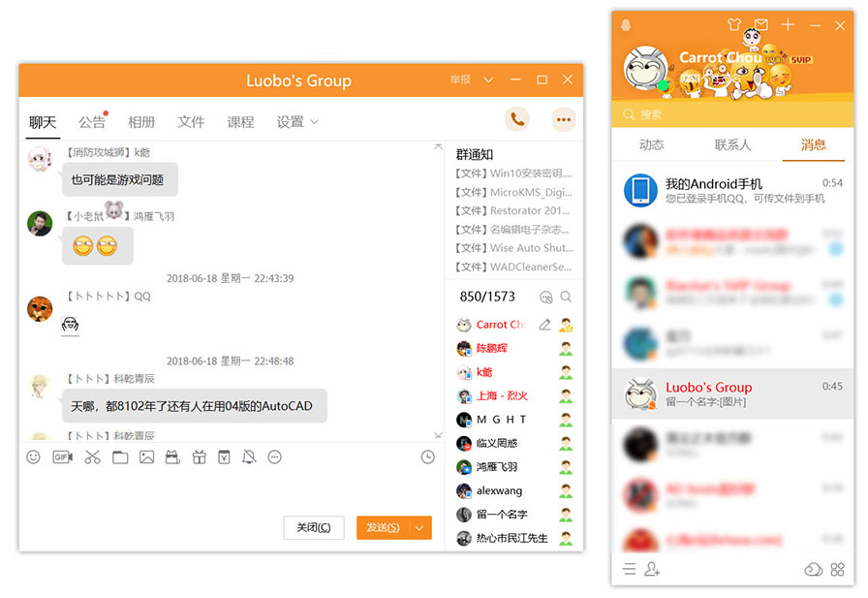Screen dimensions: 868x598
Task: Start a group voice call
Action: pos(517,119)
